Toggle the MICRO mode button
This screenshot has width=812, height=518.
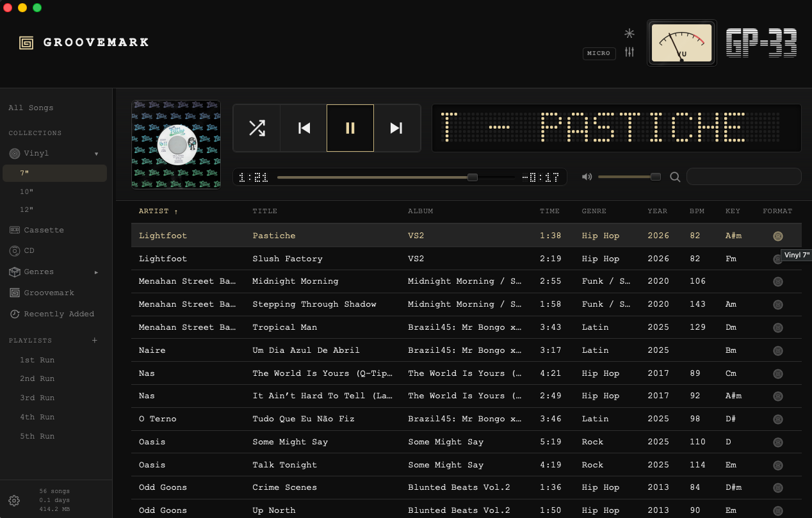click(599, 53)
